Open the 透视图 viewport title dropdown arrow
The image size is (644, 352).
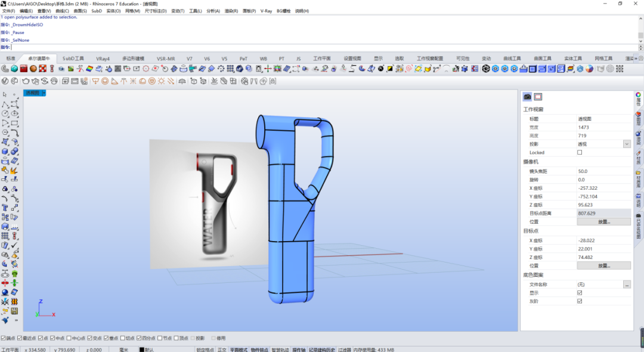(x=44, y=93)
